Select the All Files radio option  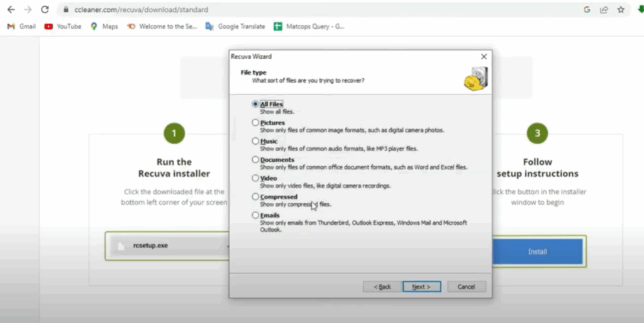[255, 104]
